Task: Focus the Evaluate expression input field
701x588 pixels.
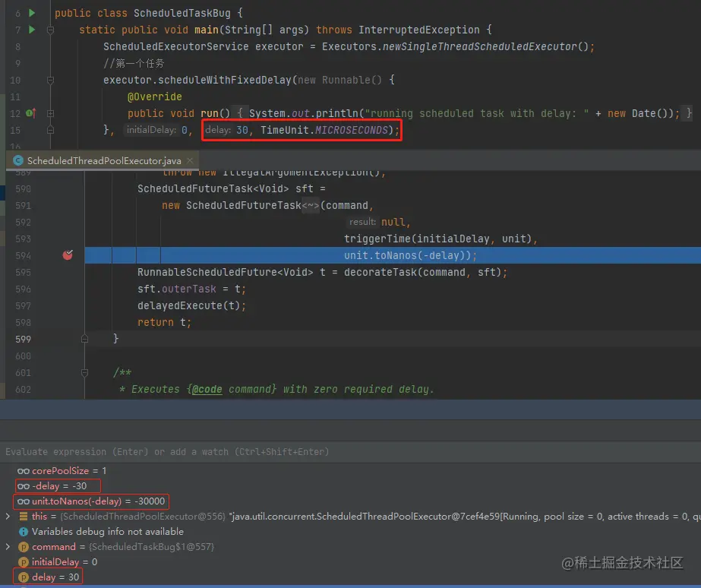Action: pos(351,451)
